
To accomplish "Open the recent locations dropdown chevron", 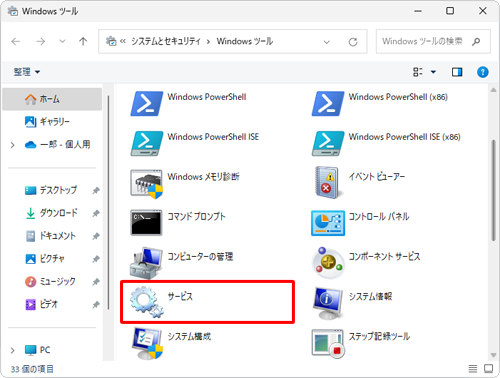I will coord(62,42).
